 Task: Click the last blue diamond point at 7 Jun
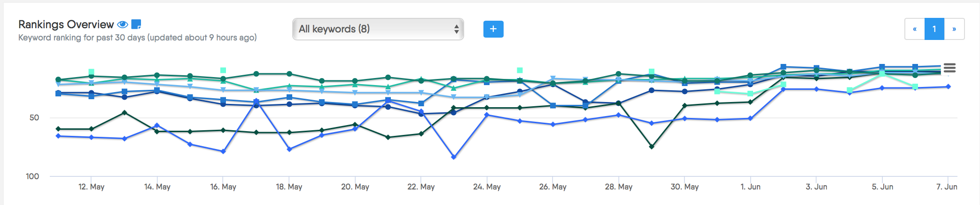[x=949, y=87]
